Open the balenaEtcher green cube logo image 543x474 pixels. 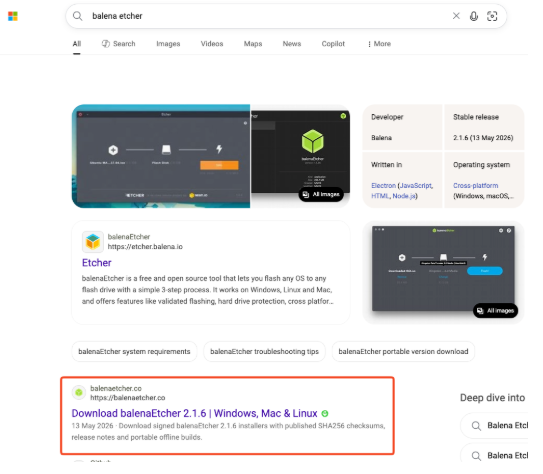312,141
